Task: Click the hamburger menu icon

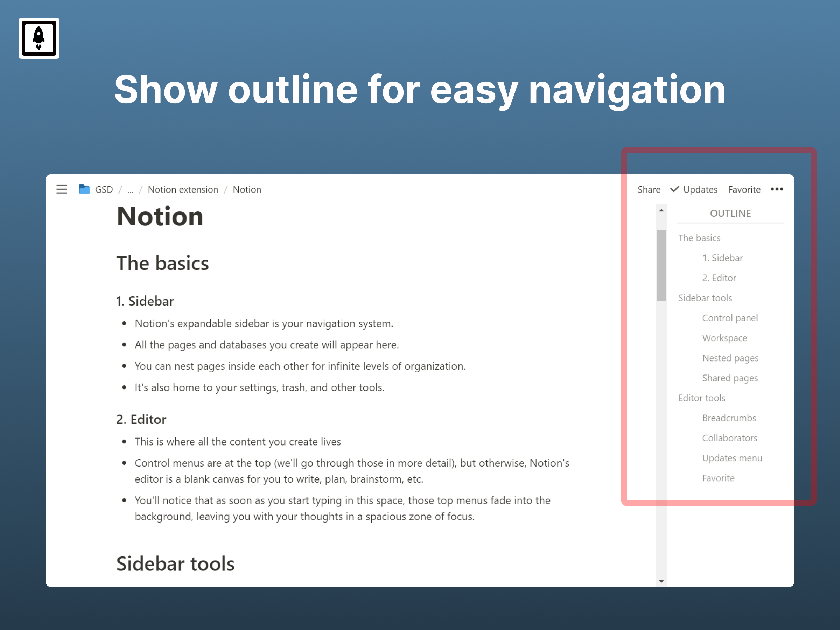Action: pyautogui.click(x=62, y=190)
